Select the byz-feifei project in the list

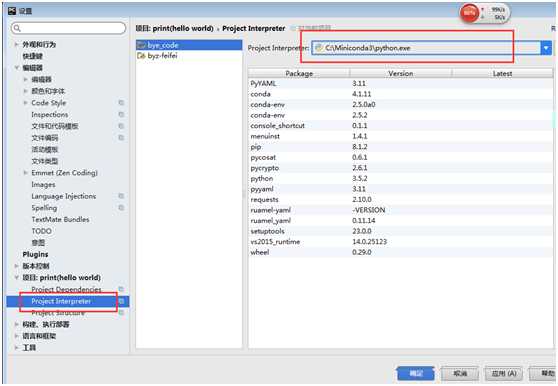(189, 55)
